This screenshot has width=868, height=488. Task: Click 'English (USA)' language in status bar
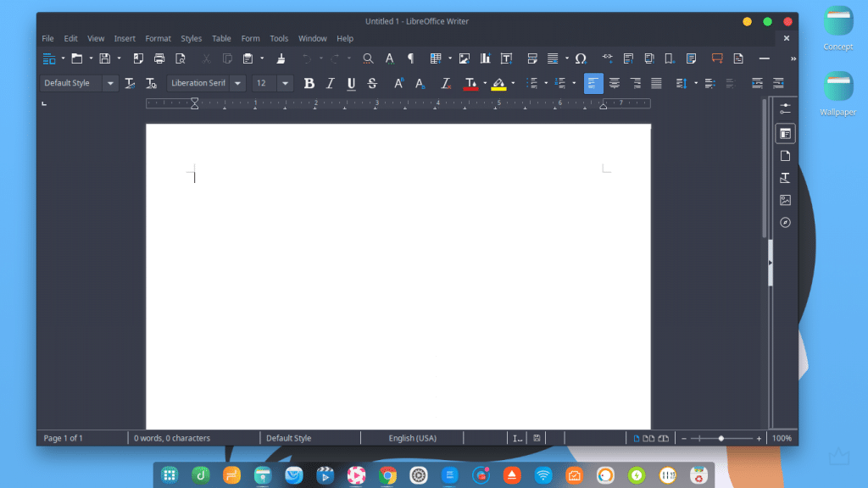click(413, 438)
